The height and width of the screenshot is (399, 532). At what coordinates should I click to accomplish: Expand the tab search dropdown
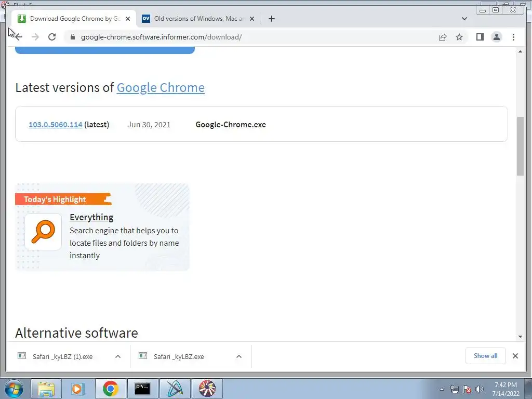point(464,19)
